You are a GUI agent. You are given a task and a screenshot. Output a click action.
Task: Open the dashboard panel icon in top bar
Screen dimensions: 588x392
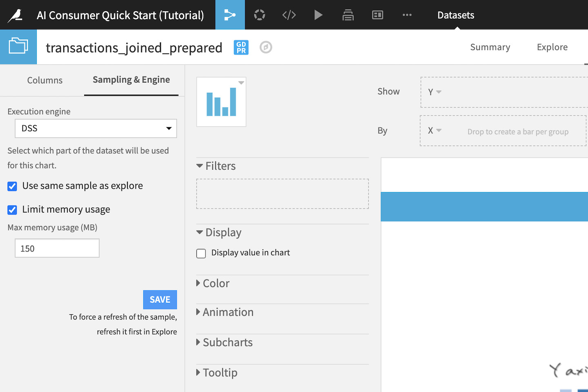pyautogui.click(x=378, y=15)
